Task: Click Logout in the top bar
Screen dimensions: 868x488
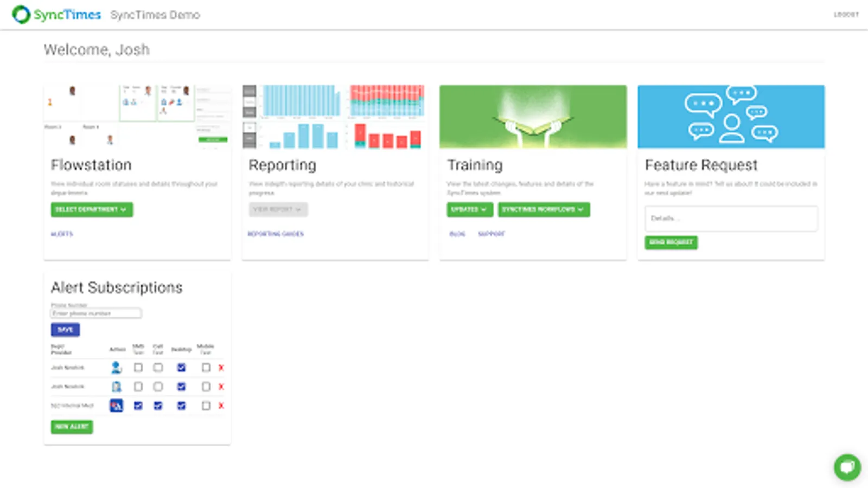Action: [846, 15]
